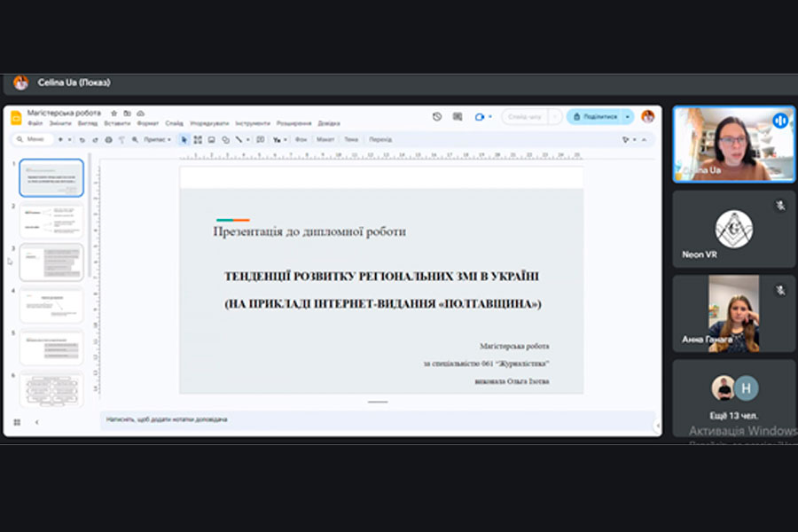The height and width of the screenshot is (532, 798).
Task: Select the Line tool icon
Action: (239, 139)
